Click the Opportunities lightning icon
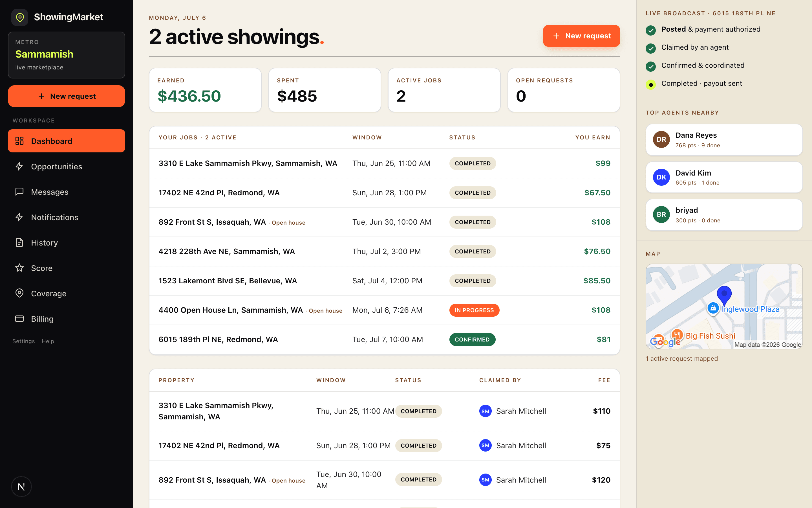The height and width of the screenshot is (508, 812). 19,166
